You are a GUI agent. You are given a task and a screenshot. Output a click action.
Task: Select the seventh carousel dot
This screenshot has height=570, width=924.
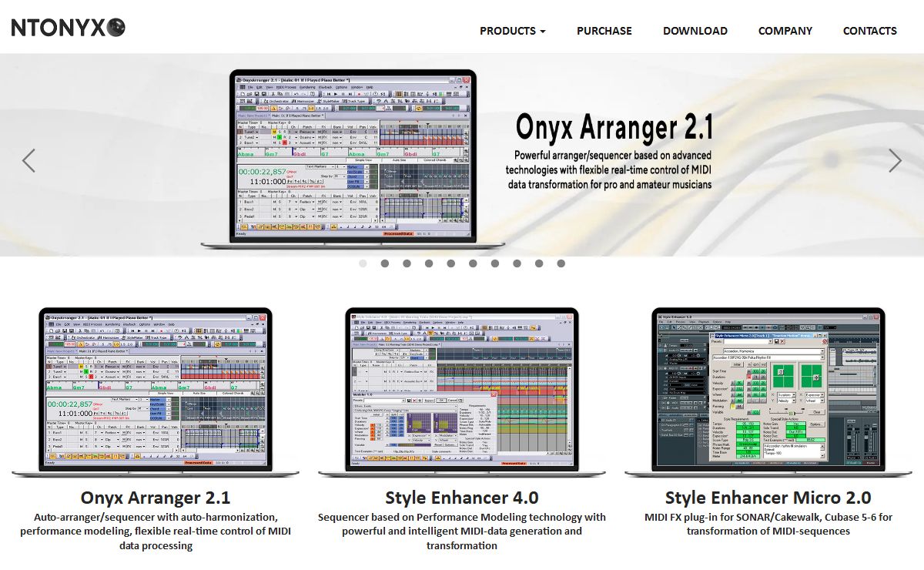click(x=495, y=263)
